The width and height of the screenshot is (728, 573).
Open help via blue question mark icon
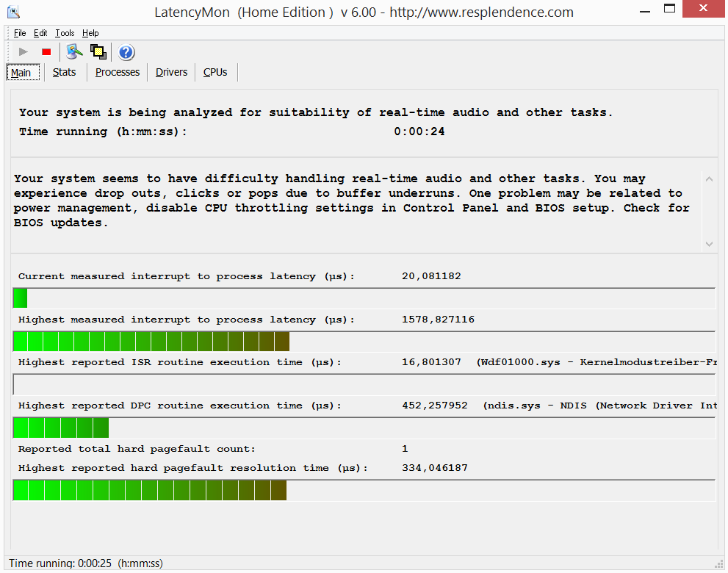[x=126, y=52]
